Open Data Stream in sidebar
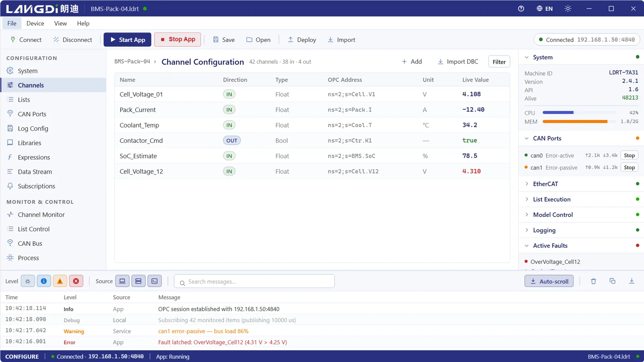This screenshot has height=362, width=644. pos(53,172)
